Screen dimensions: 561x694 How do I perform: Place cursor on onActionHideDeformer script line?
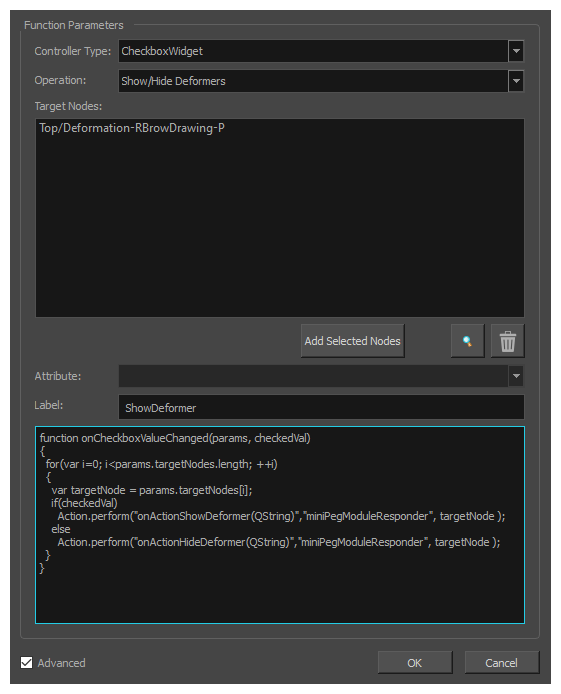point(279,542)
